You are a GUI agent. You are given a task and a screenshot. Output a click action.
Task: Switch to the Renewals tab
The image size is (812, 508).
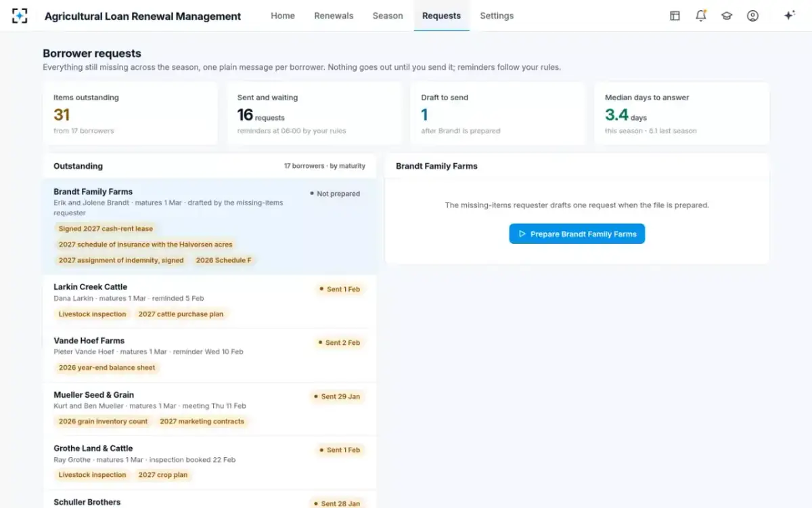pyautogui.click(x=334, y=16)
